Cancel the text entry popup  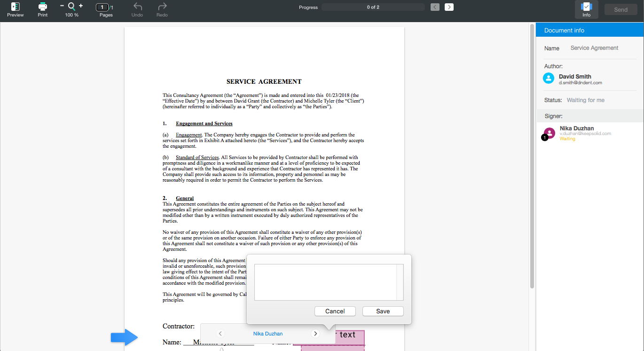tap(335, 311)
